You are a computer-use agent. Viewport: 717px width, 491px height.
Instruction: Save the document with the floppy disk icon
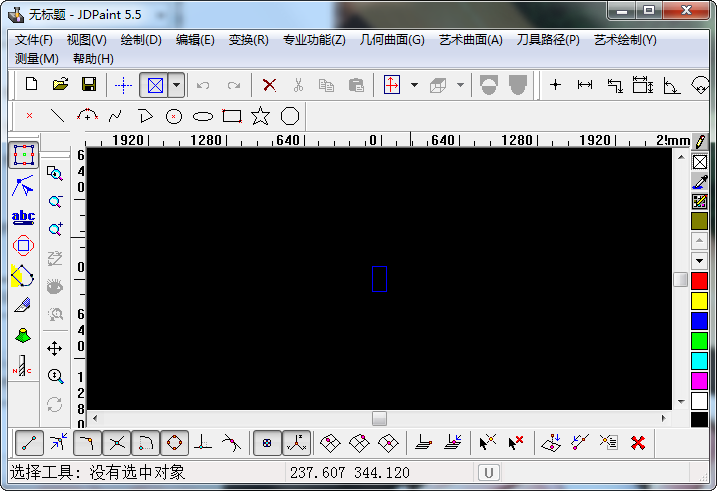[x=88, y=85]
